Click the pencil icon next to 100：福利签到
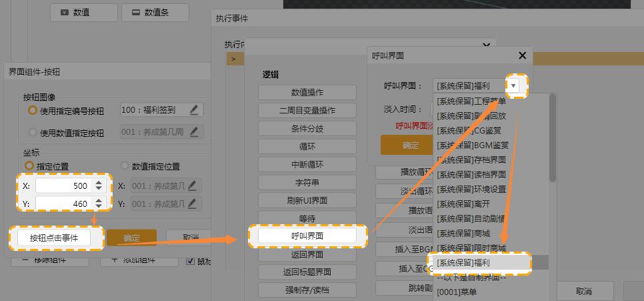This screenshot has height=301, width=644. [194, 110]
